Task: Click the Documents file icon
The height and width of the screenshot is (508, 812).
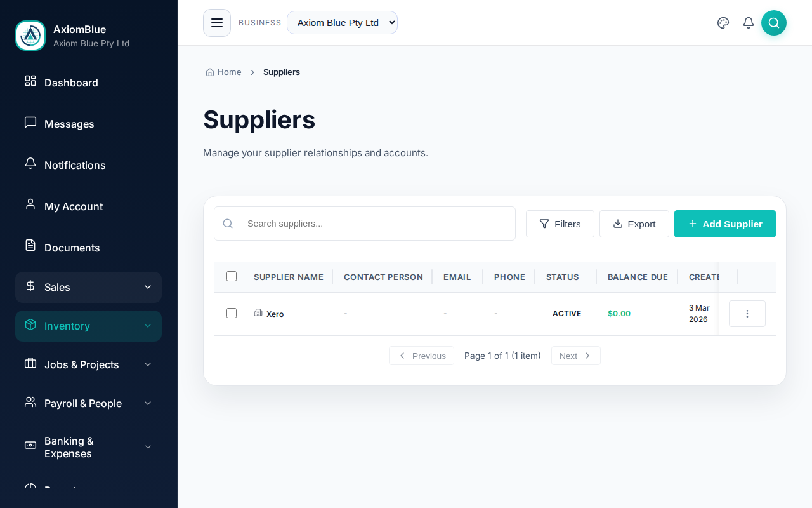Action: pyautogui.click(x=30, y=245)
